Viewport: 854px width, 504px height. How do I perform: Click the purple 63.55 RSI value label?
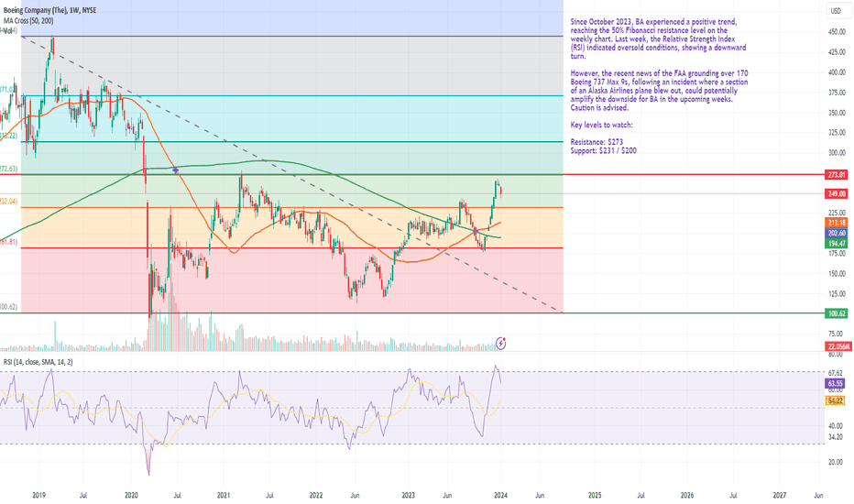point(836,383)
